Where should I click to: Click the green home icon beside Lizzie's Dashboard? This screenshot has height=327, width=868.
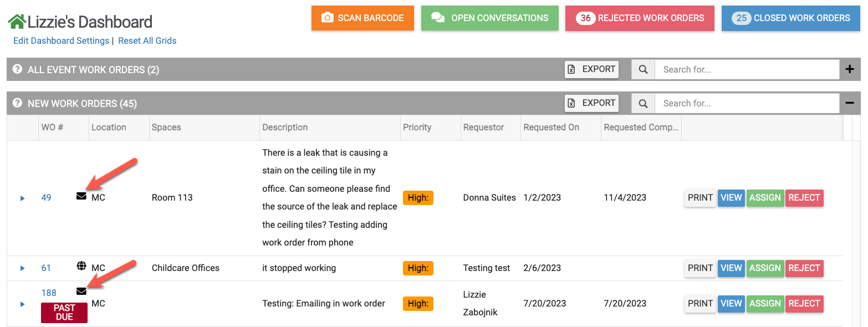[17, 22]
